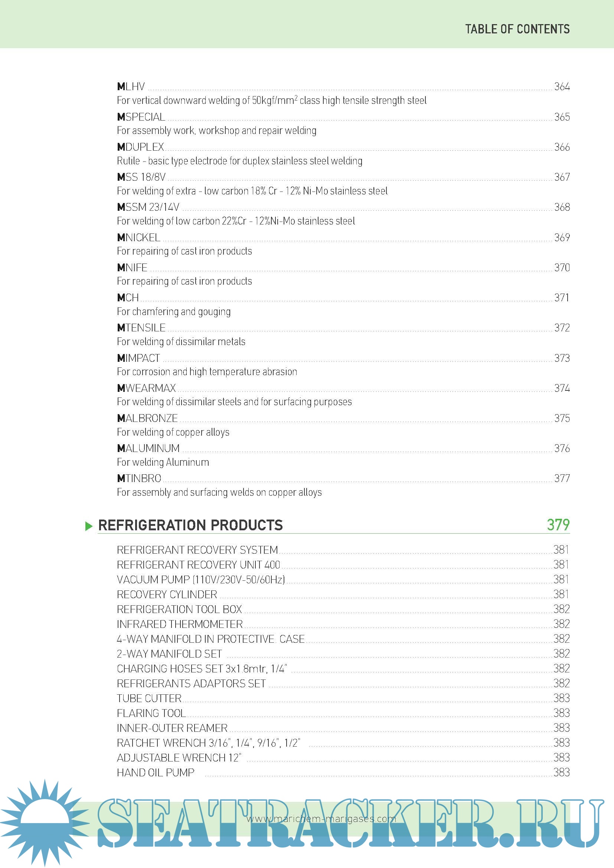
Task: Open the MSPECIAL contents entry
Action: 141,117
